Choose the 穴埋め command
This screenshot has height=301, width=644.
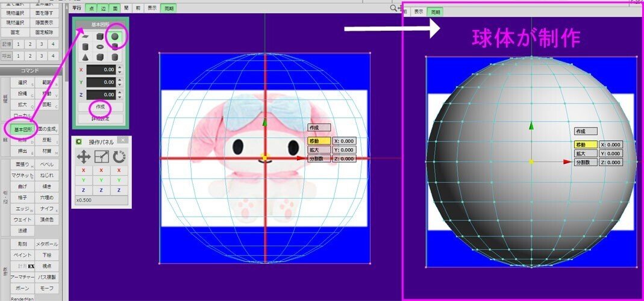[x=47, y=198]
